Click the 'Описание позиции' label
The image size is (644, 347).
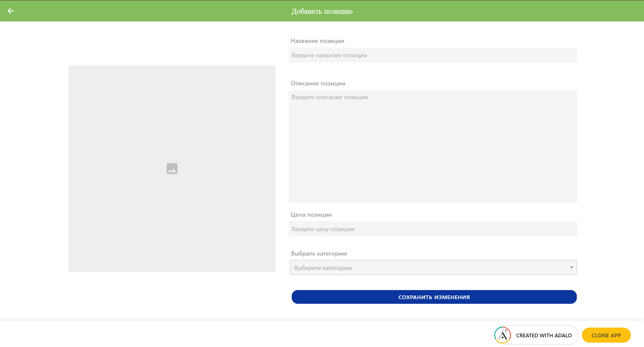(318, 83)
